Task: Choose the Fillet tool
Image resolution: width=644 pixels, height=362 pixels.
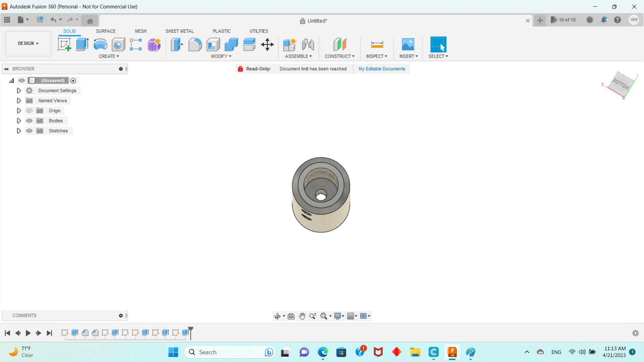Action: (195, 44)
